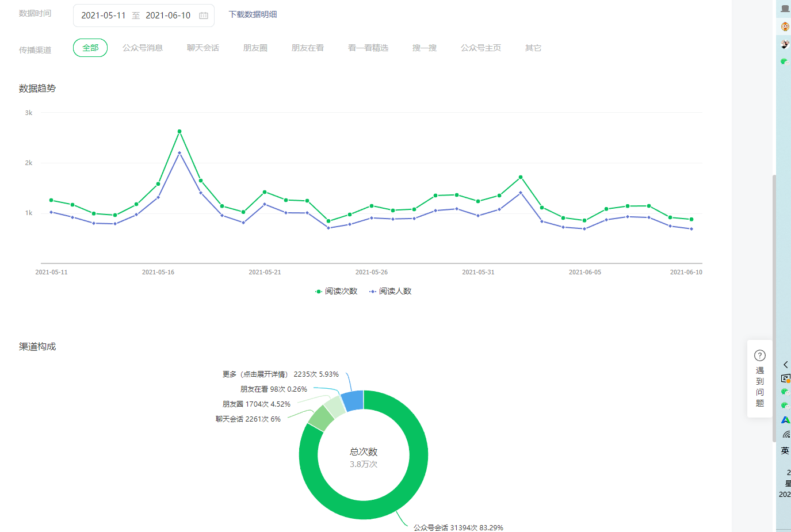The image size is (791, 532).
Task: Open the calendar icon in date range
Action: point(204,16)
